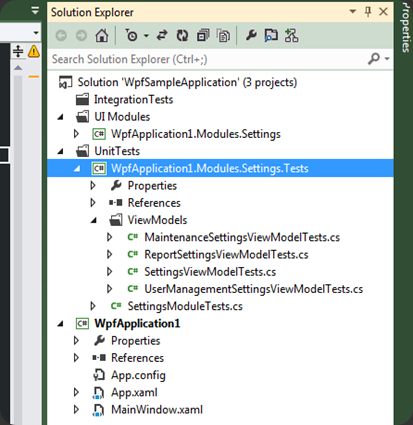Close the Solution Explorer panel

383,12
